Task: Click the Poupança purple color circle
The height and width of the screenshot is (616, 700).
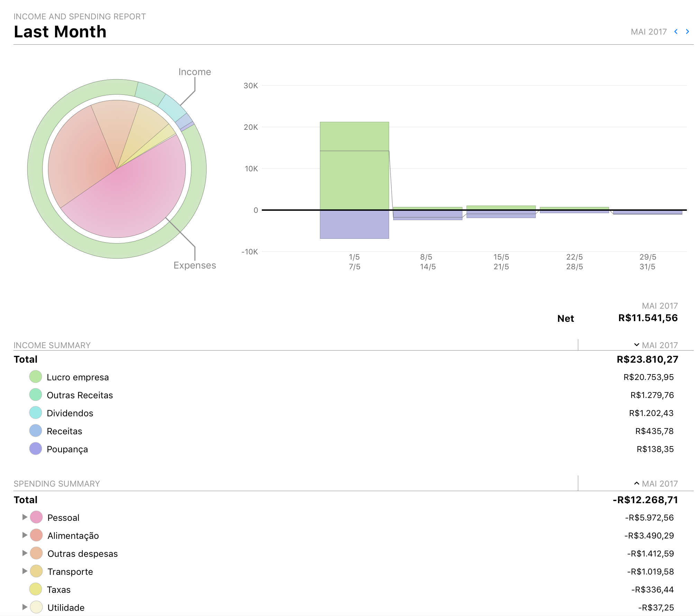Action: pyautogui.click(x=36, y=449)
